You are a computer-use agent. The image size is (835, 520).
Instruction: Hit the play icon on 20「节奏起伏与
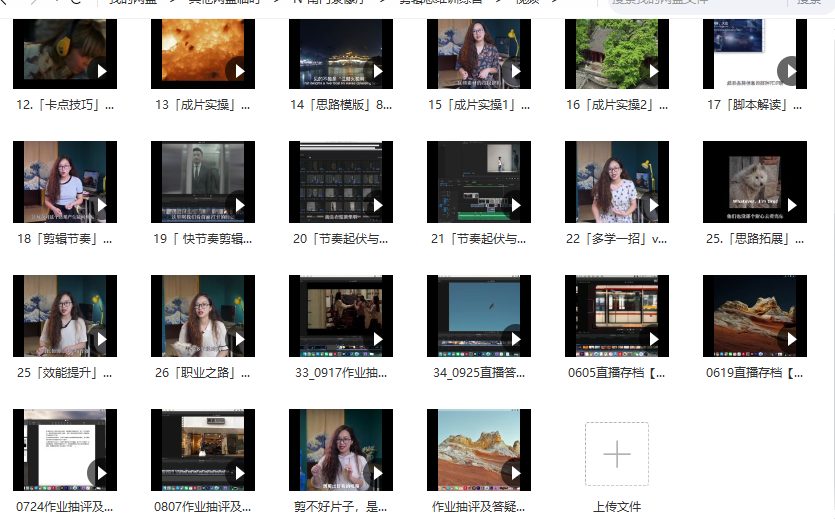click(377, 205)
